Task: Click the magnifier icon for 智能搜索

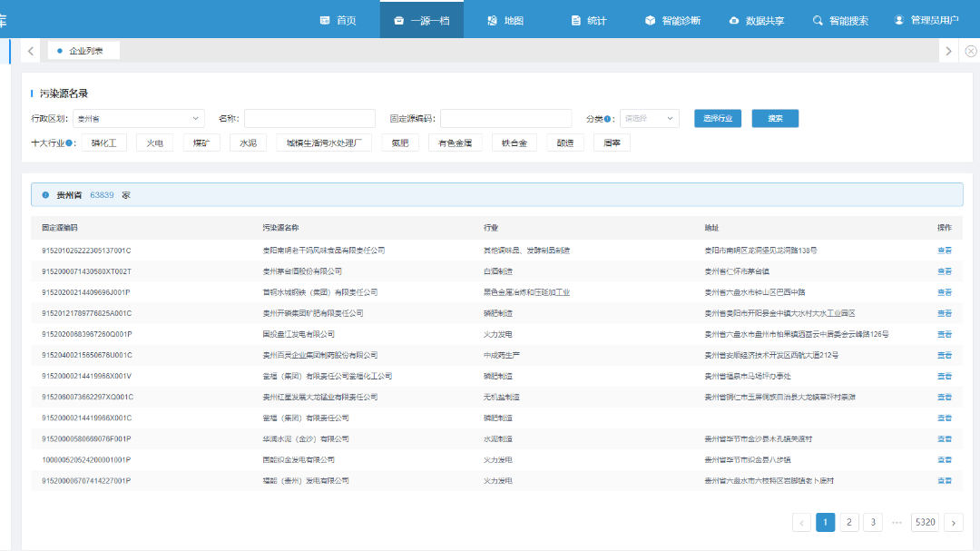Action: click(818, 21)
